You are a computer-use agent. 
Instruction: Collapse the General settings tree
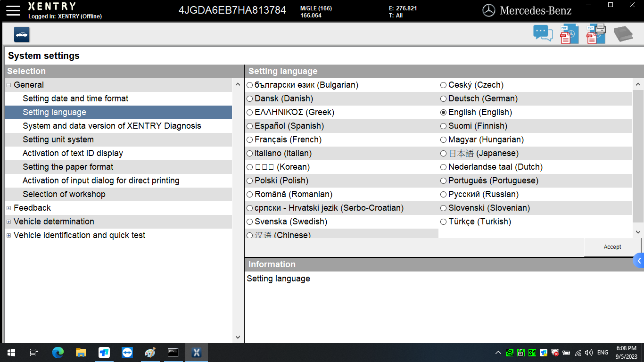[8, 85]
